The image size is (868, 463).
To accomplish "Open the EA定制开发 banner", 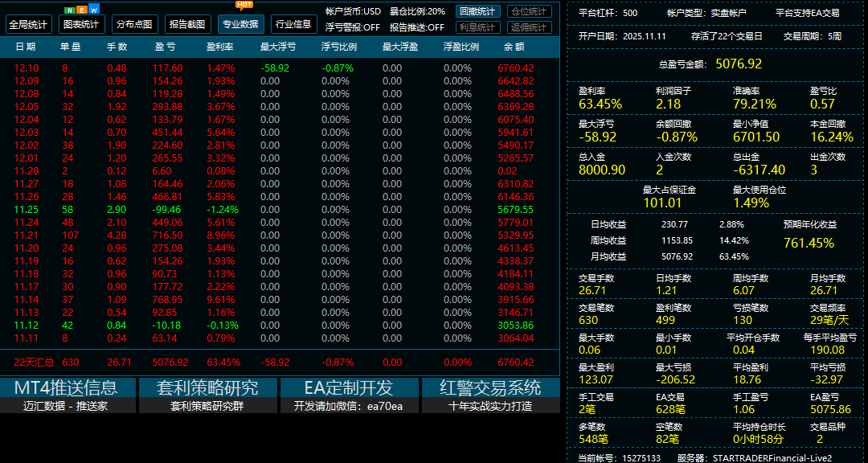I will pyautogui.click(x=349, y=387).
